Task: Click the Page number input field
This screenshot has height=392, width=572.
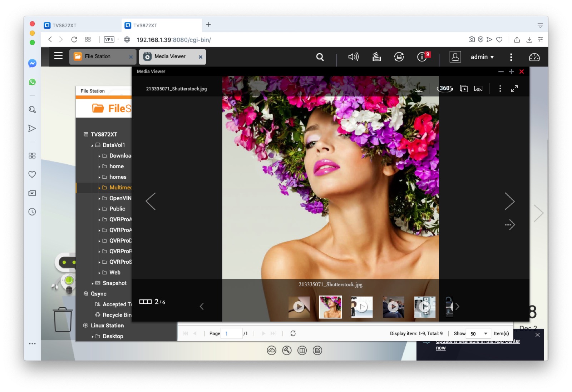Action: (x=231, y=333)
